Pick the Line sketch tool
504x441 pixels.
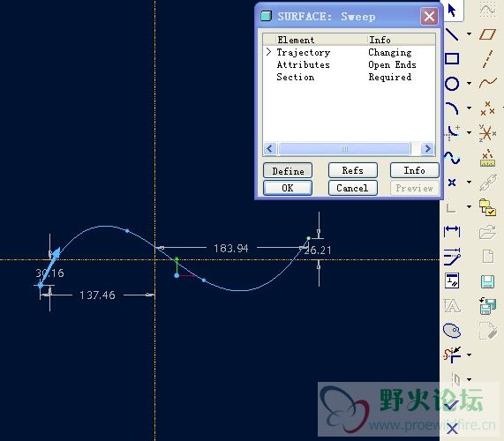click(452, 34)
